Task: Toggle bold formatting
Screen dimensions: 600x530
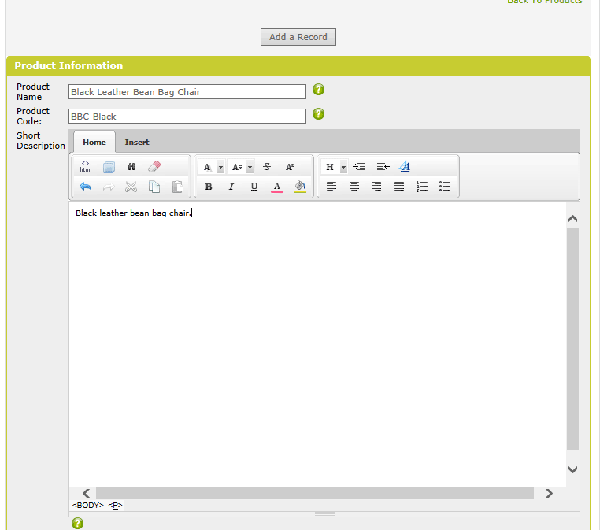Action: pos(209,187)
